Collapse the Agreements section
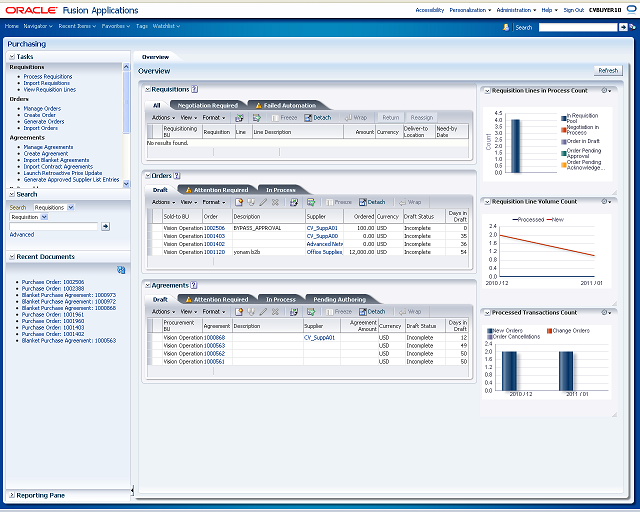The image size is (640, 512). click(x=148, y=285)
